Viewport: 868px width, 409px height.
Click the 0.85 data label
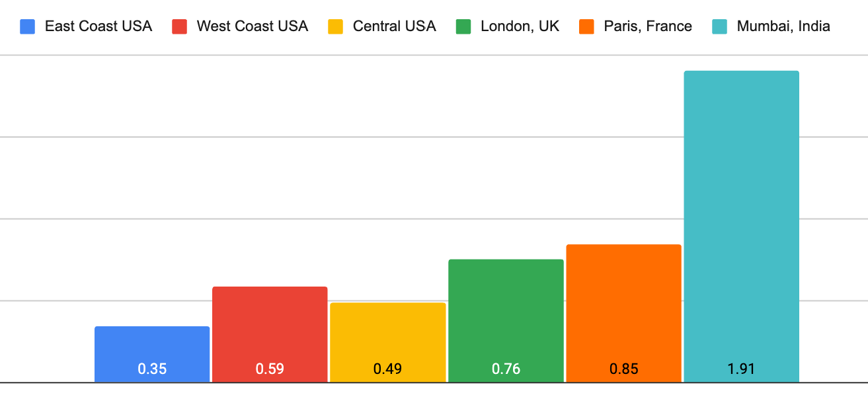(623, 369)
